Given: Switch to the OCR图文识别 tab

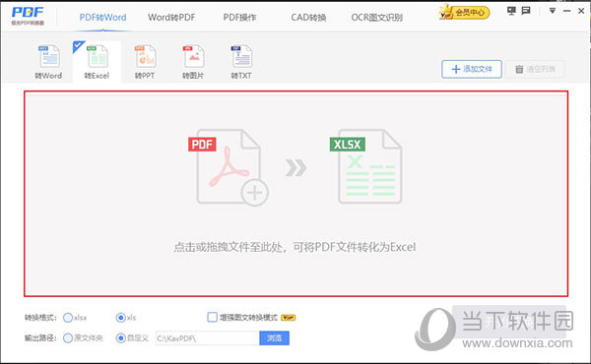Looking at the screenshot, I should [x=377, y=18].
